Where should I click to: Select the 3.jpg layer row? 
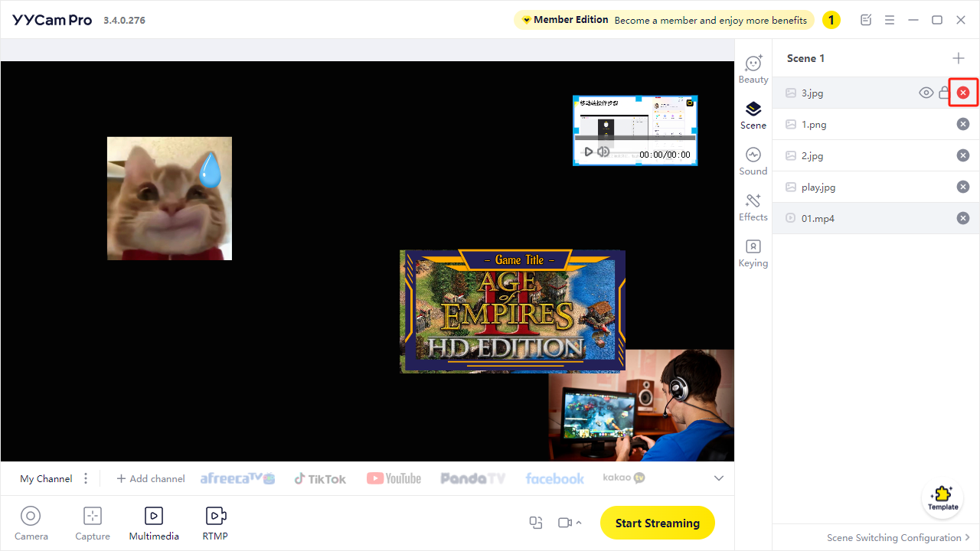(876, 93)
